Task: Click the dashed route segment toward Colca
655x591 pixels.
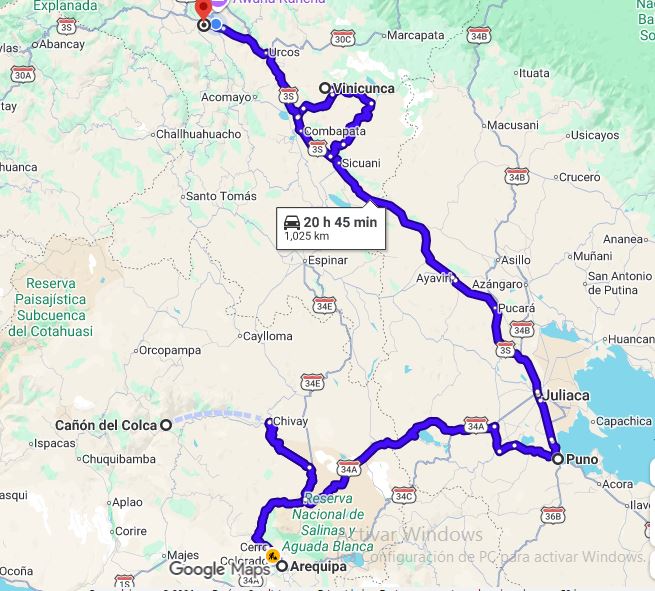Action: coord(217,416)
